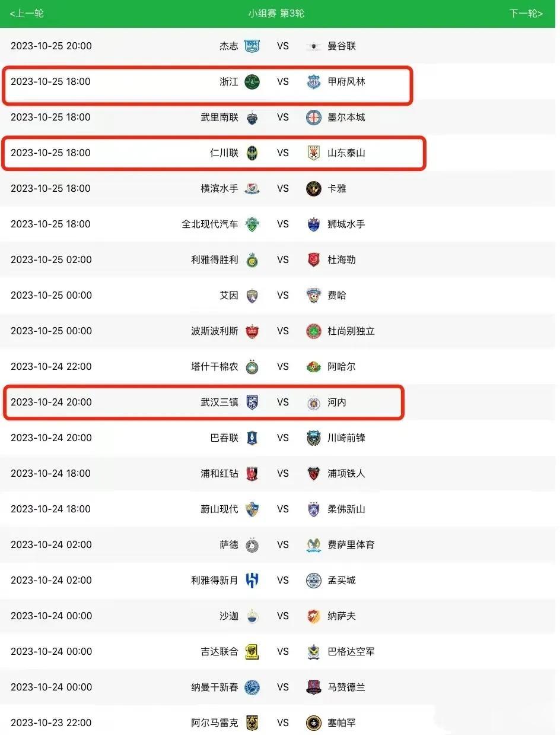This screenshot has width=560, height=735.
Task: Go to next round via 下一轮>
Action: click(526, 13)
